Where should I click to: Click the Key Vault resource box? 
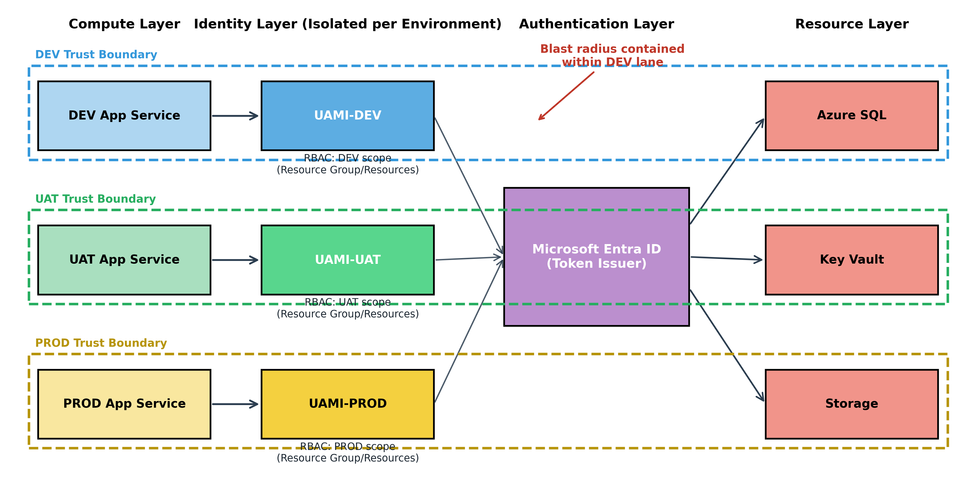pos(851,259)
